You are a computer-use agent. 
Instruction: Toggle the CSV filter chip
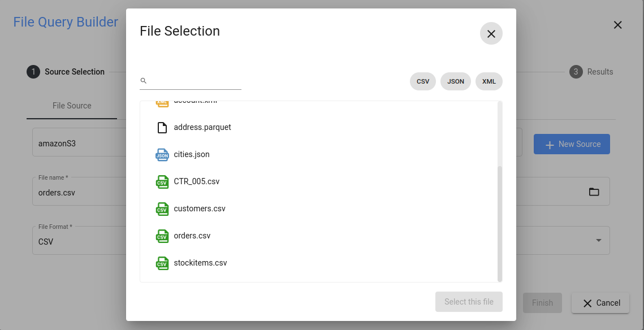423,81
